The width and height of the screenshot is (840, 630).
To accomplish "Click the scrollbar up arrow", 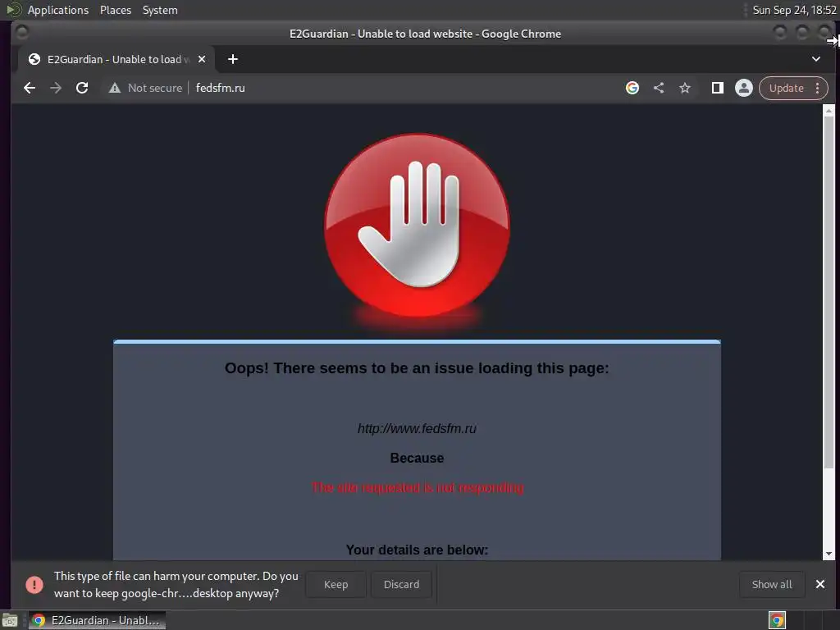I will pyautogui.click(x=829, y=111).
